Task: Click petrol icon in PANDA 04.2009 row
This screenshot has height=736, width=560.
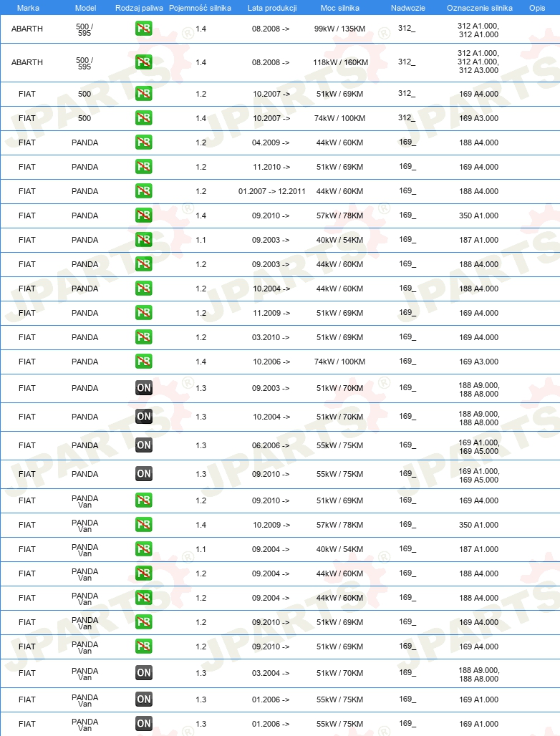Action: point(144,142)
